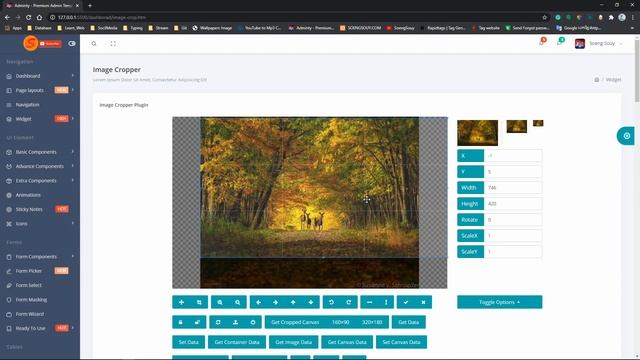Click Get Image Data button
The height and width of the screenshot is (360, 640).
click(x=293, y=342)
